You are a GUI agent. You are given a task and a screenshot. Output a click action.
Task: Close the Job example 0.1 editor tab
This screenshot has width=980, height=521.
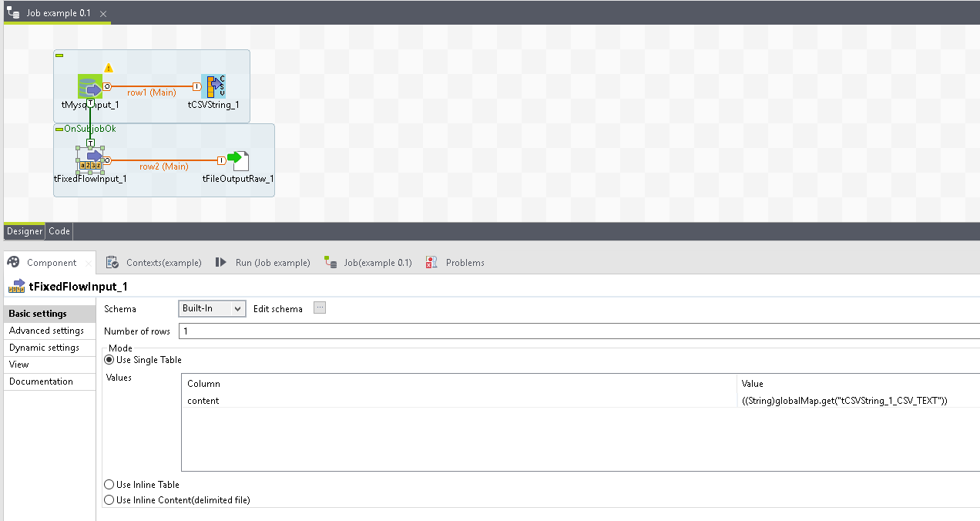pyautogui.click(x=103, y=14)
